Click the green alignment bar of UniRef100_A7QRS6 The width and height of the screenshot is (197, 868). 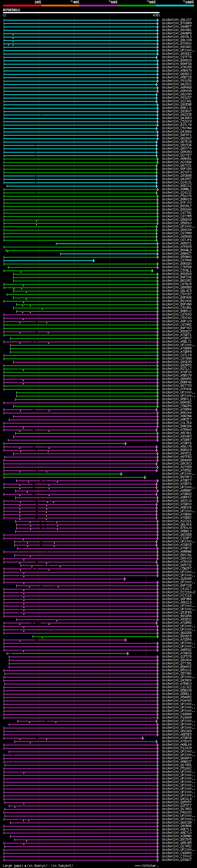(67, 653)
